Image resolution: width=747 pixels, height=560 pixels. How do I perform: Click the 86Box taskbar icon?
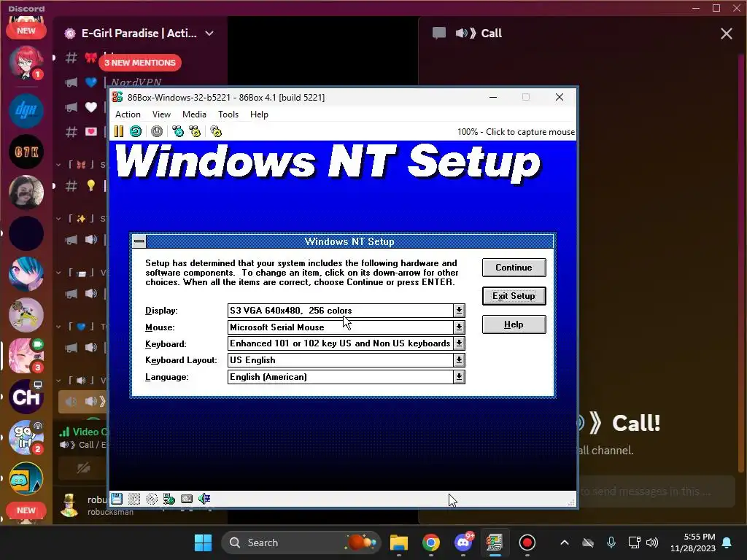tap(495, 542)
